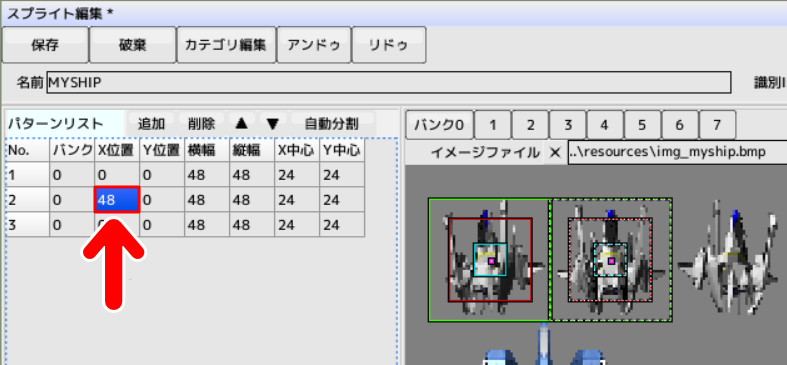
Task: Click the 横幅 column header
Action: tap(207, 150)
